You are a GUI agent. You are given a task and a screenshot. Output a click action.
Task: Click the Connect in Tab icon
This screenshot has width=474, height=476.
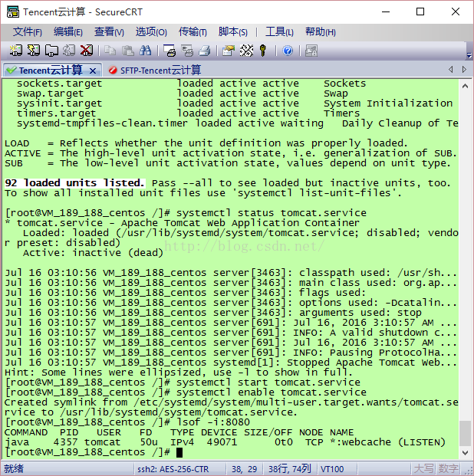pos(51,51)
